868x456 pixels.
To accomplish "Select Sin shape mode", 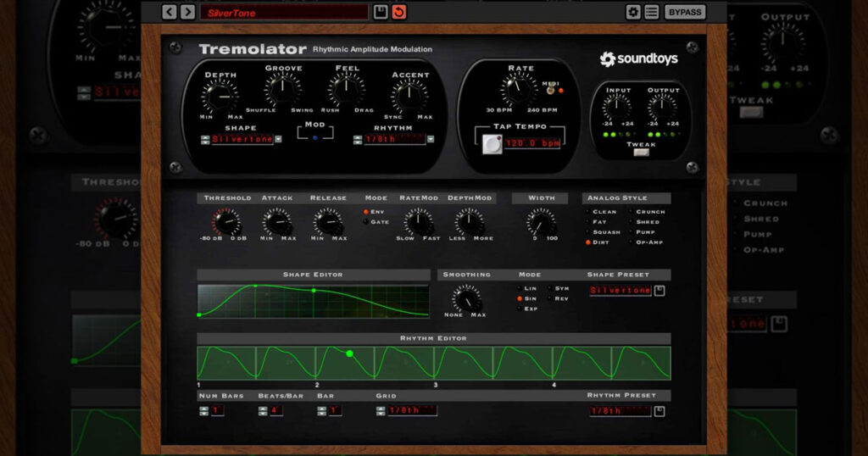I will point(520,299).
